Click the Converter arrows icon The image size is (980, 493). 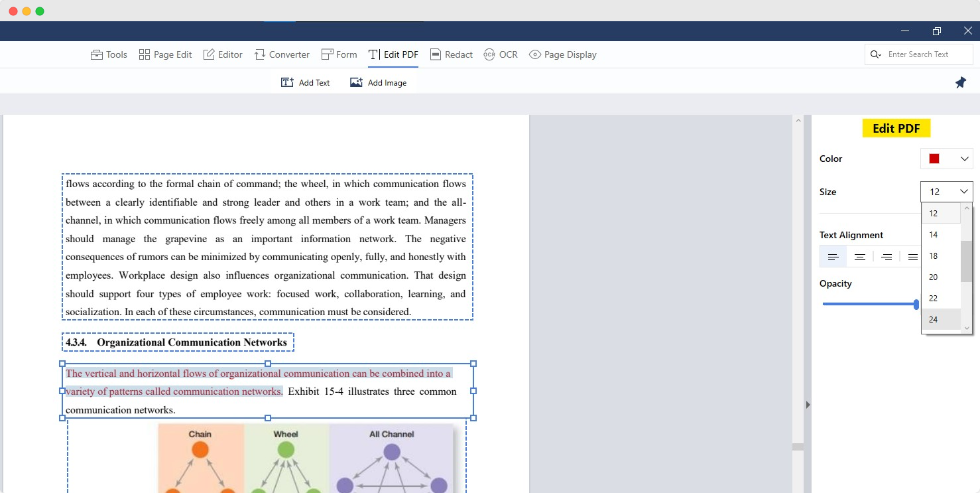coord(260,54)
